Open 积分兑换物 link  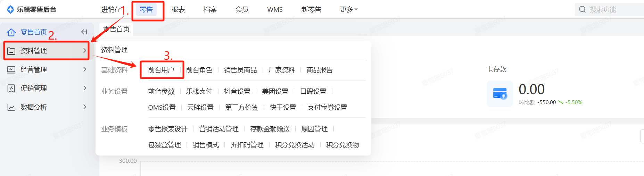[342, 145]
